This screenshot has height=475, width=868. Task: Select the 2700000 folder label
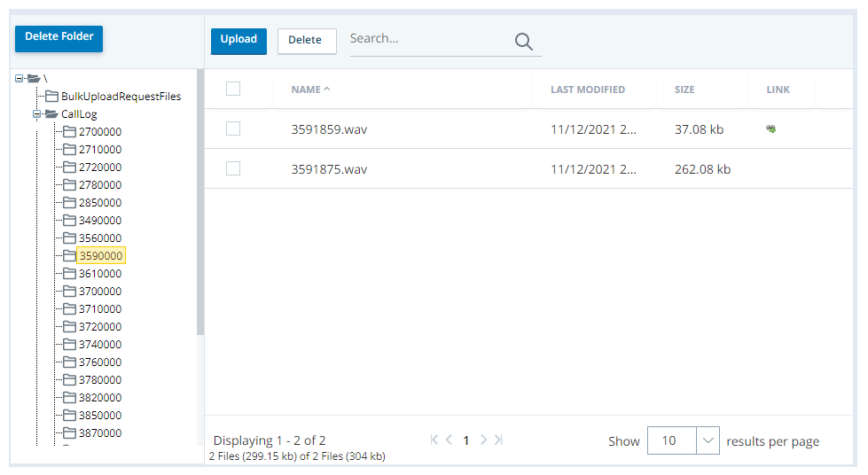pos(100,131)
